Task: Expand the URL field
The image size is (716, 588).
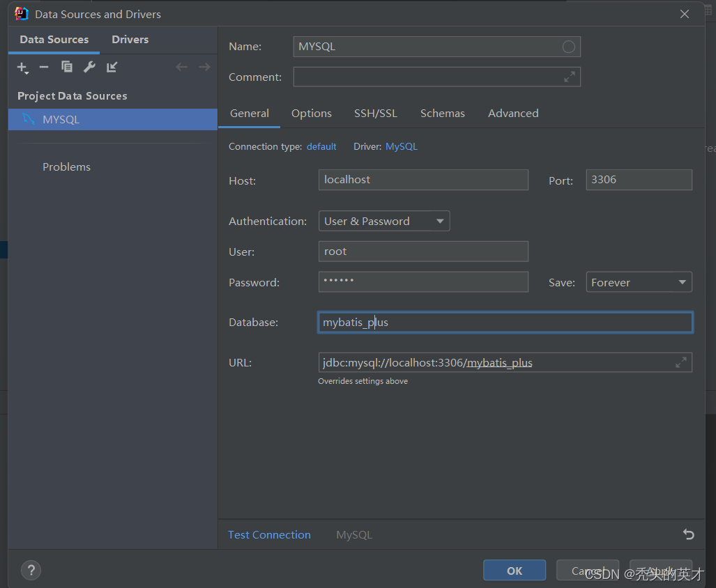Action: [681, 363]
